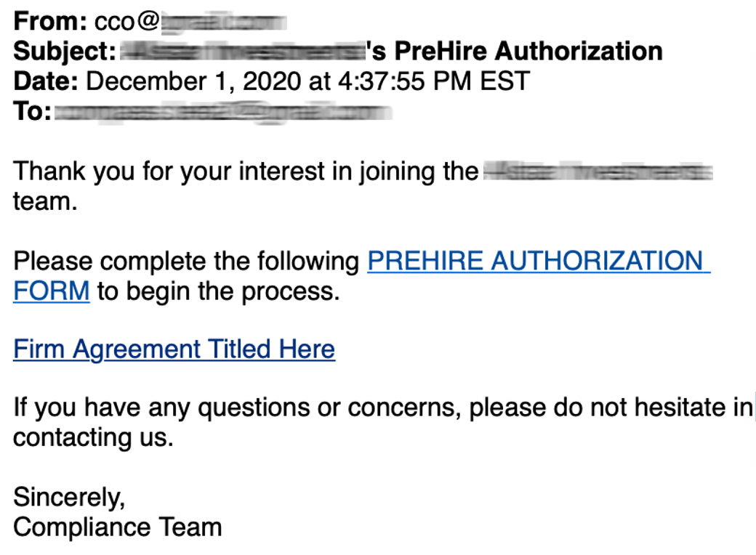756x555 pixels.
Task: Click the cco@ sender email address
Action: point(190,22)
